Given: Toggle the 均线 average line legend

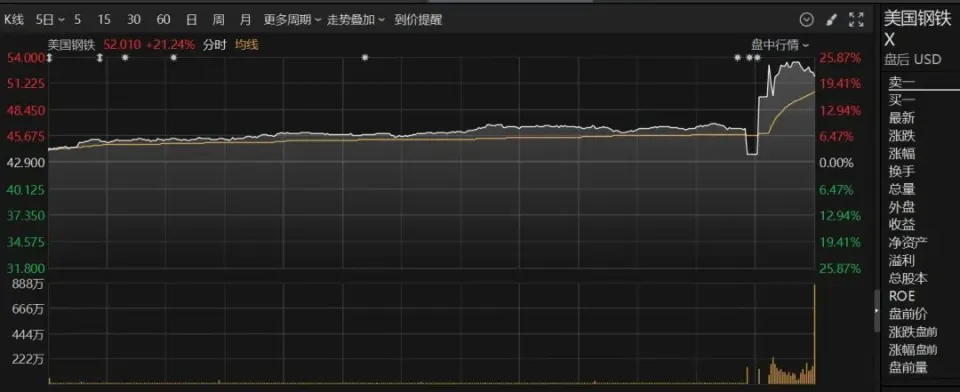Looking at the screenshot, I should [247, 44].
